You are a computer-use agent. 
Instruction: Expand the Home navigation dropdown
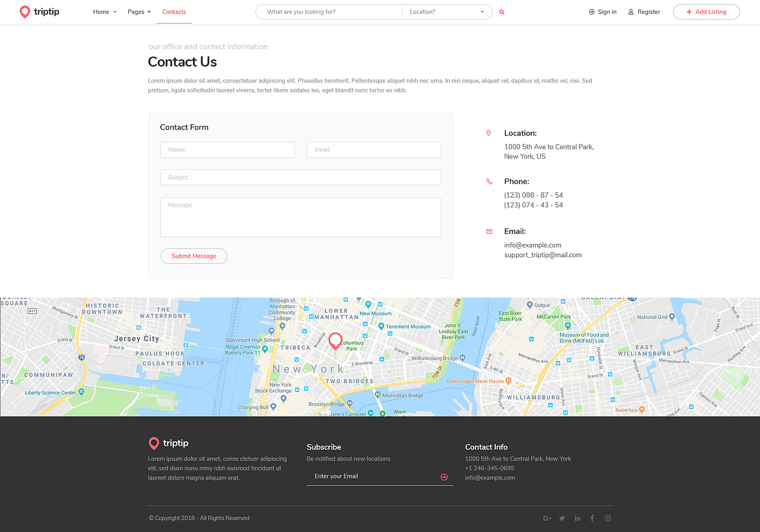pos(104,11)
